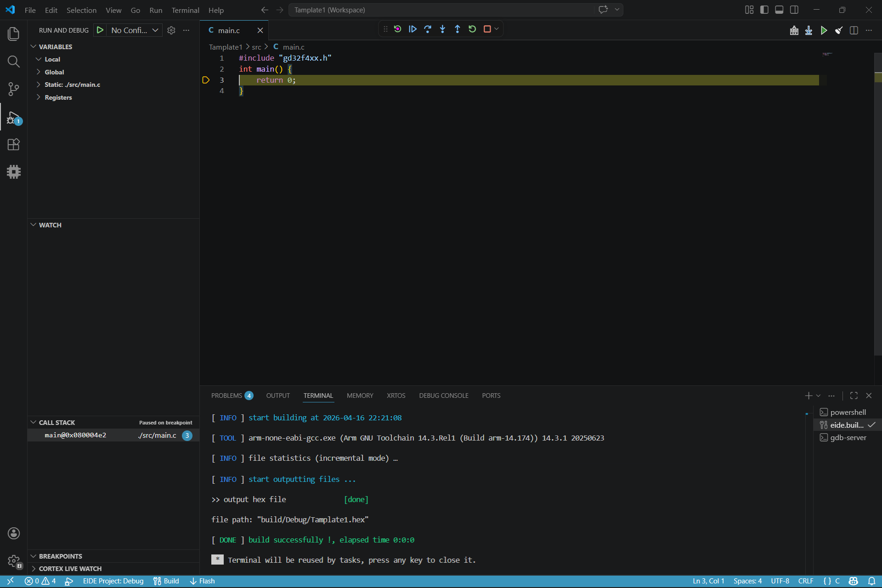Switch to the DEBUG CONSOLE tab
The image size is (882, 588).
pyautogui.click(x=444, y=396)
